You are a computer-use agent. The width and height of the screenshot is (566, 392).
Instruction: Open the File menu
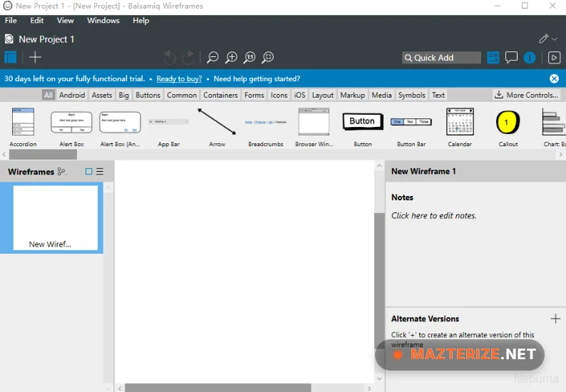point(11,21)
